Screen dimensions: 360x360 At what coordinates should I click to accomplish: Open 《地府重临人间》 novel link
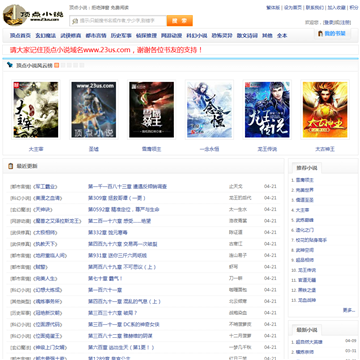[50, 256]
